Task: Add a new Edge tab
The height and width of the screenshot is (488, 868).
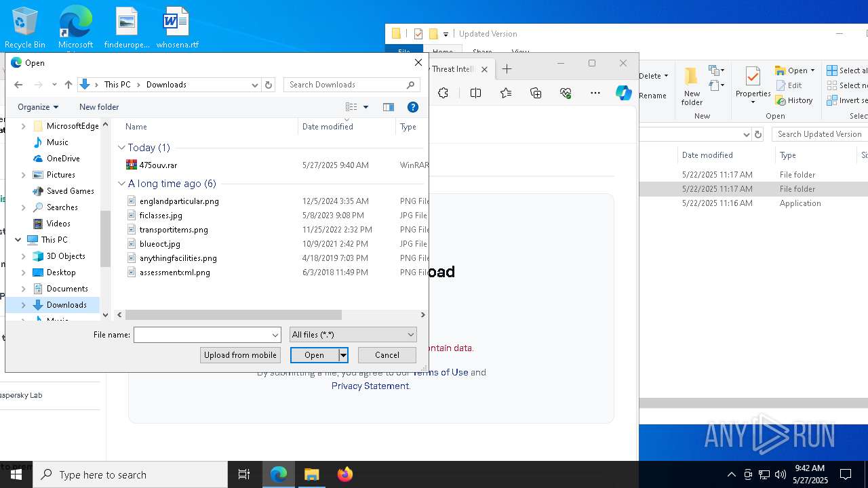Action: [x=507, y=68]
